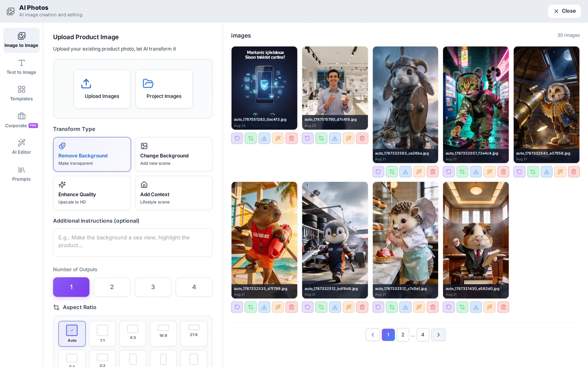
Task: Delete the viking rabbit image ce26ba
Action: coord(433,172)
